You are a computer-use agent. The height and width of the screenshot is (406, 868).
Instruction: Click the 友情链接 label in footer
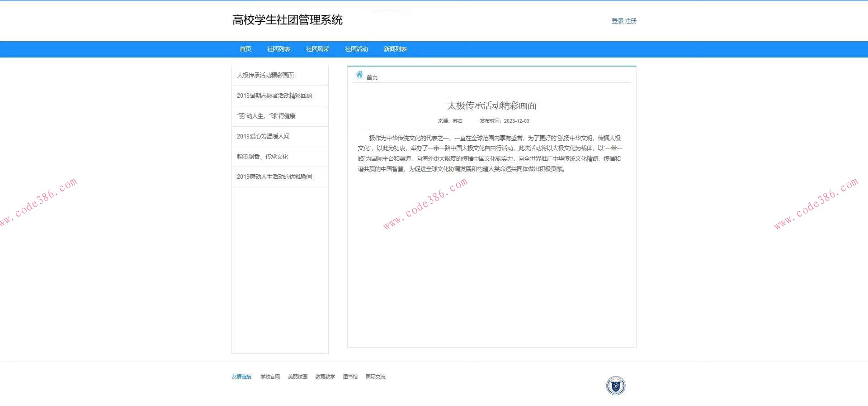241,377
